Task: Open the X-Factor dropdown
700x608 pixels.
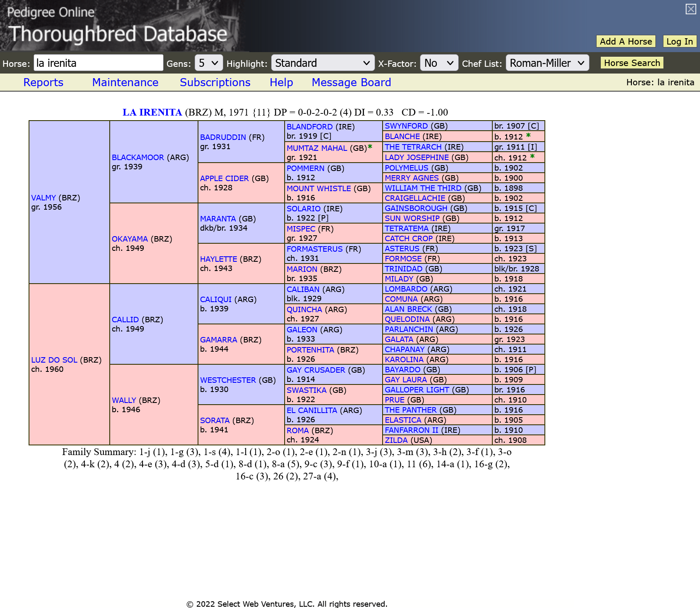Action: [438, 63]
